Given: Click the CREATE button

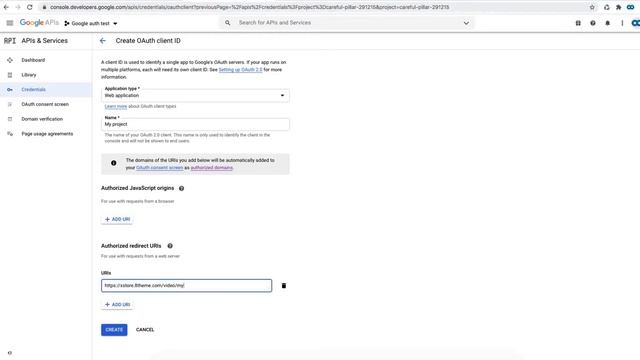Looking at the screenshot, I should click(x=114, y=329).
